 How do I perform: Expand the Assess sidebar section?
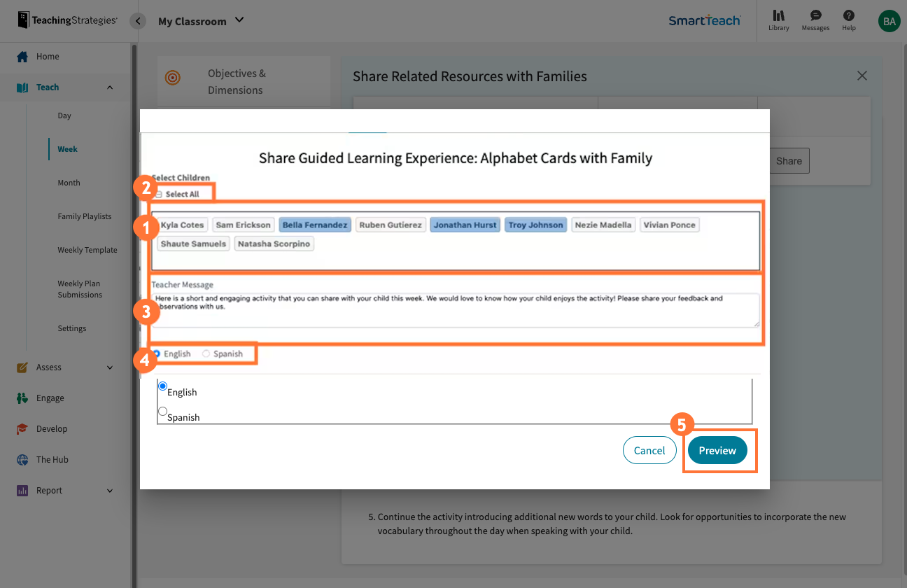pos(110,367)
